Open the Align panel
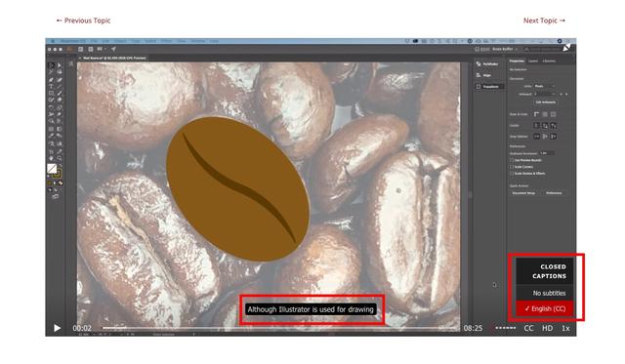The width and height of the screenshot is (625, 364). pyautogui.click(x=484, y=75)
